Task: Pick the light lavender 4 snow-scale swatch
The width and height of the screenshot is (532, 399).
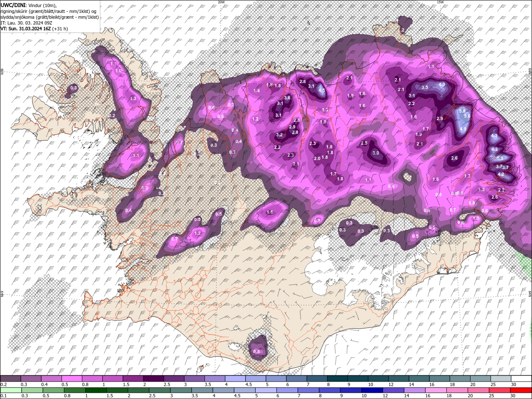Action: tap(235, 379)
